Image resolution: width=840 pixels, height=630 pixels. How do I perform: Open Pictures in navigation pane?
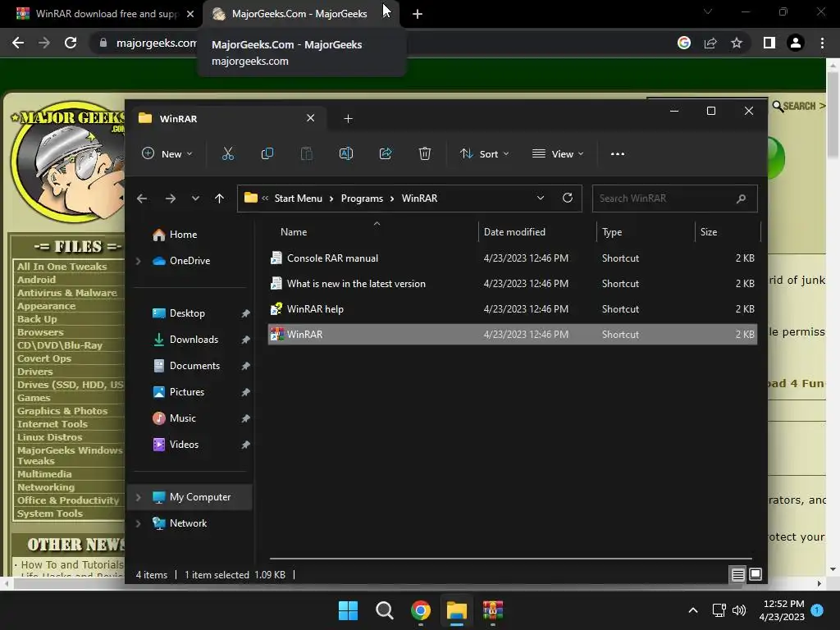(x=186, y=392)
